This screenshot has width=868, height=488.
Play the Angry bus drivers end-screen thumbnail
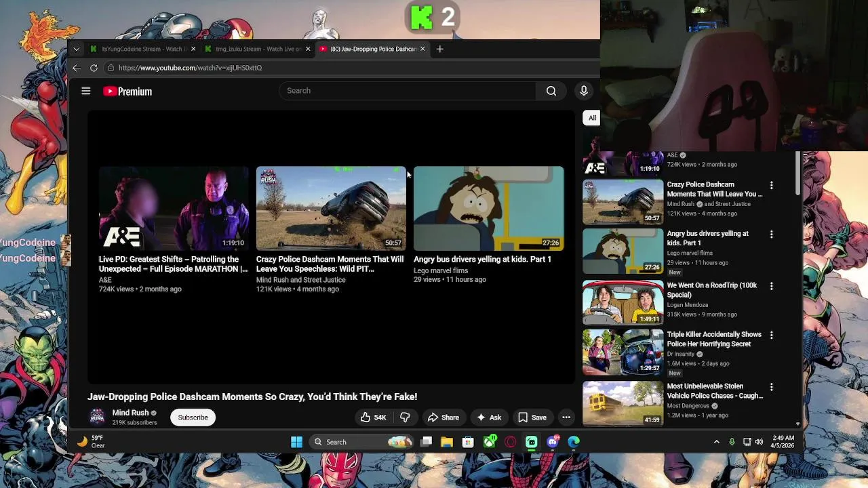pos(488,208)
